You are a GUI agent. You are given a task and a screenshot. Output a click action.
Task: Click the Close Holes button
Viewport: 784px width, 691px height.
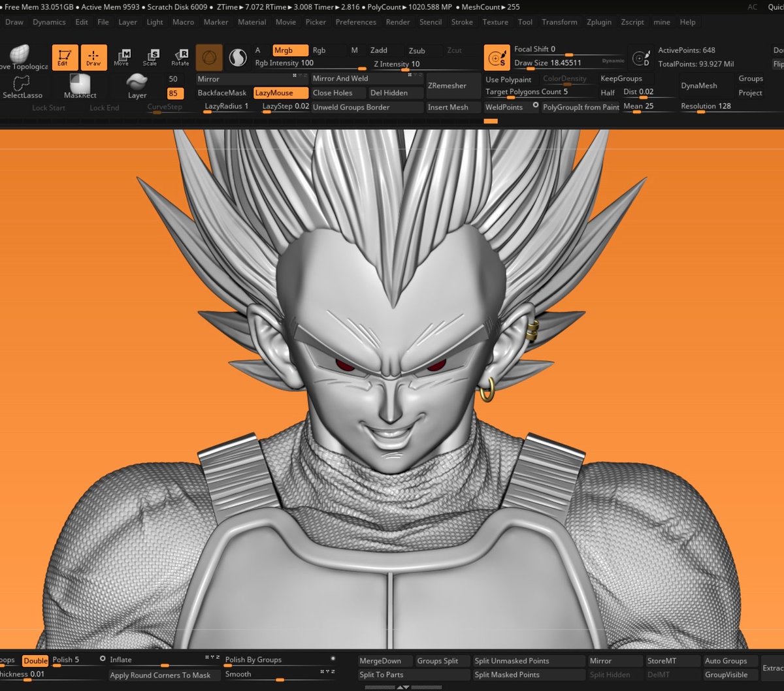338,93
